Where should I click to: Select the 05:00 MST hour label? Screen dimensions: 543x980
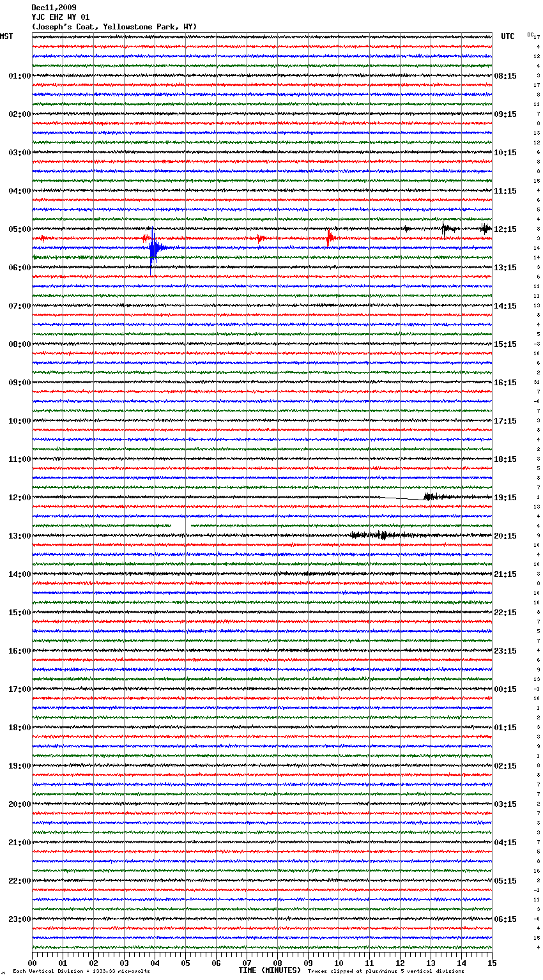click(x=19, y=229)
